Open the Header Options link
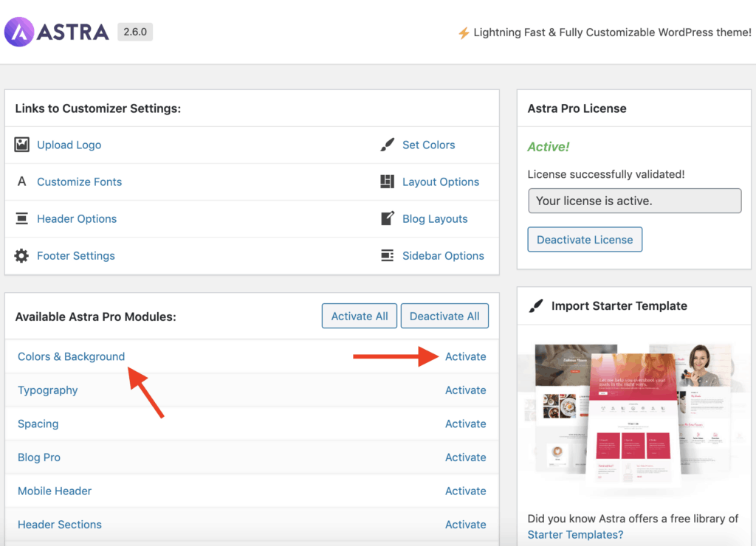This screenshot has height=546, width=756. coord(77,219)
